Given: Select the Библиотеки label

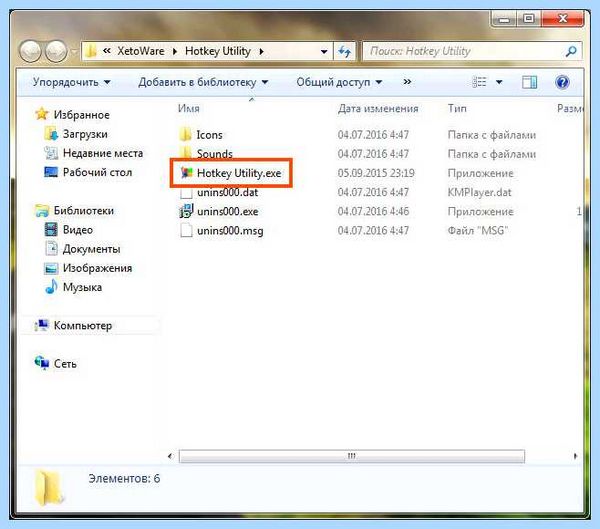Looking at the screenshot, I should pos(84,211).
